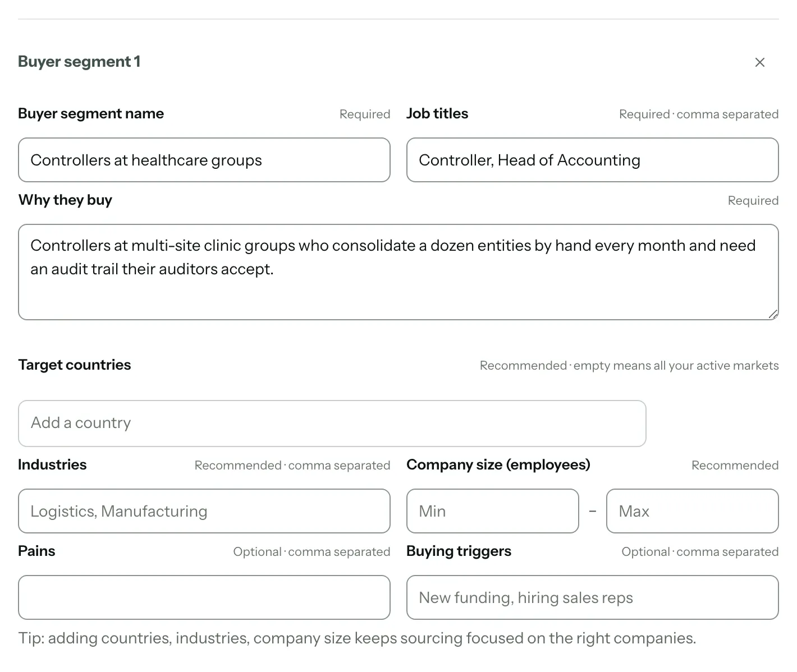The image size is (797, 672).
Task: Click the Min company size field
Action: point(493,511)
